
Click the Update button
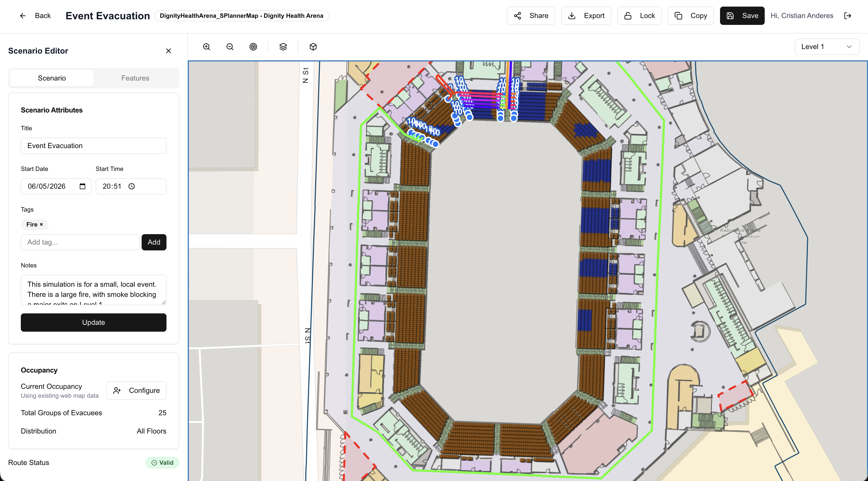[x=93, y=323]
